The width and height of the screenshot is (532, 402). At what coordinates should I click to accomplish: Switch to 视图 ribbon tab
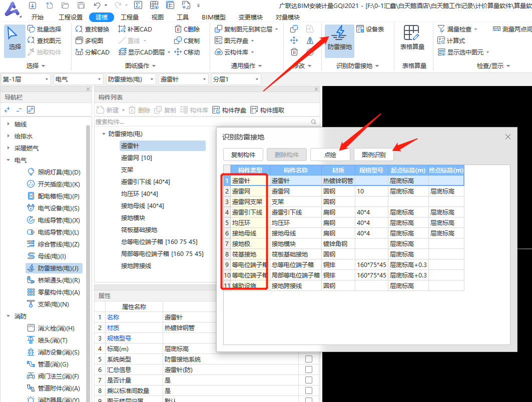click(158, 17)
